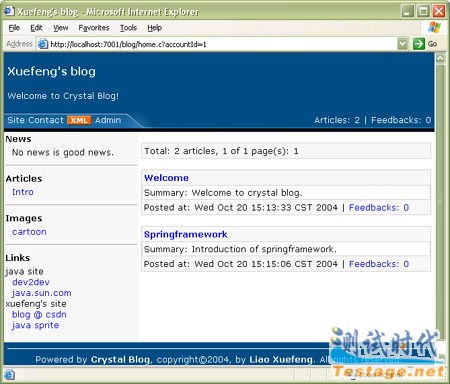Screen dimensions: 450x384
Task: Open the Intro article link in sidebar
Action: point(23,192)
